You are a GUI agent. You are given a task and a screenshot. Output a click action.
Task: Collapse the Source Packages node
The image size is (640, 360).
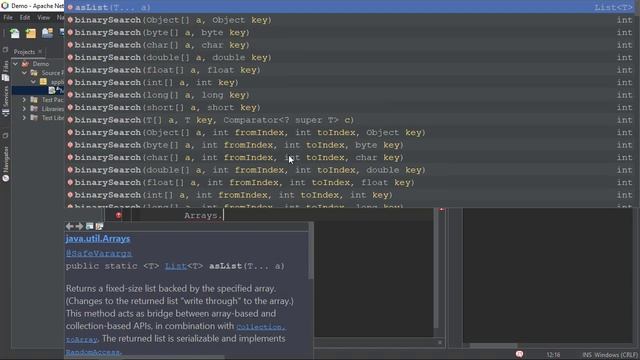click(24, 73)
